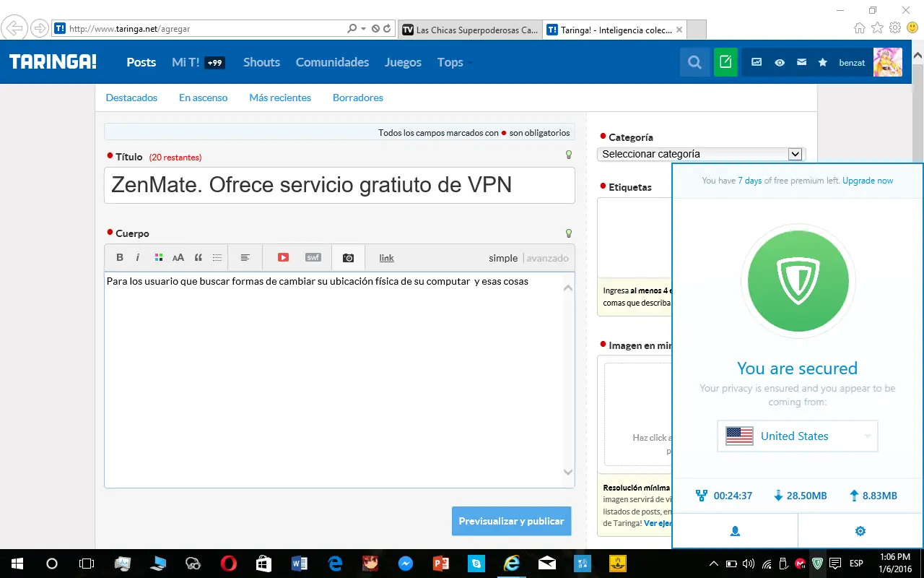Open browser tools gear icon
924x578 pixels.
point(895,28)
